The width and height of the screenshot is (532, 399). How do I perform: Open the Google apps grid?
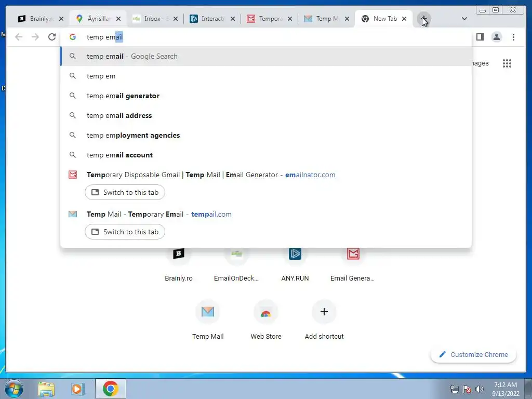(507, 63)
